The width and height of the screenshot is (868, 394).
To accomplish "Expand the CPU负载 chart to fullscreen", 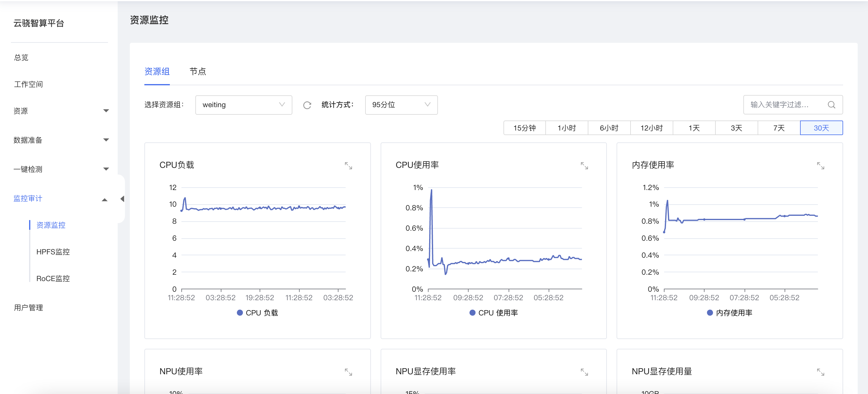I will pos(348,166).
